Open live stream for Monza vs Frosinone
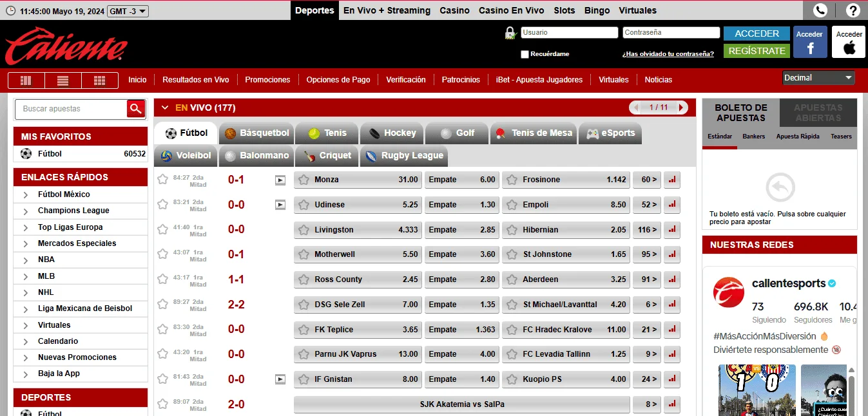This screenshot has width=868, height=416. (280, 180)
